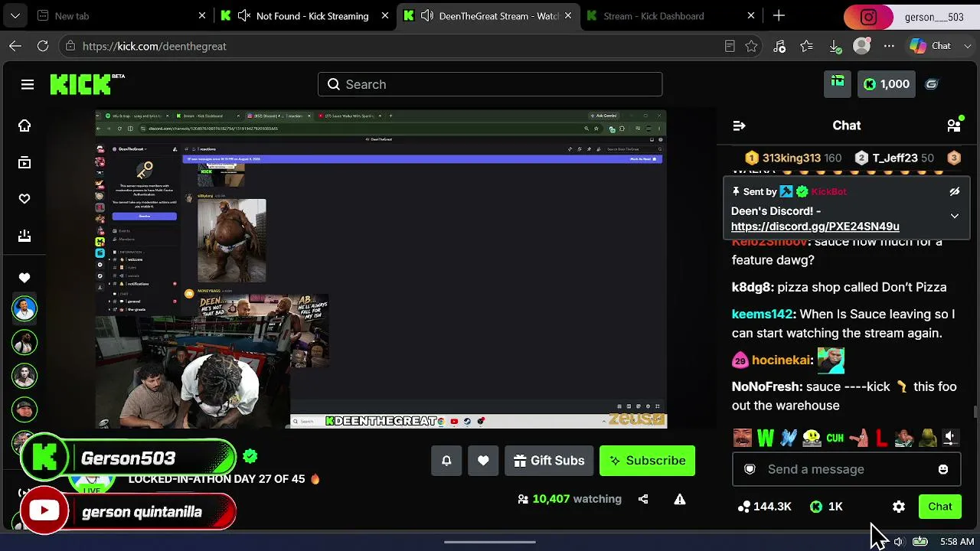Toggle the emote sound mute button
The width and height of the screenshot is (980, 551).
pyautogui.click(x=950, y=438)
